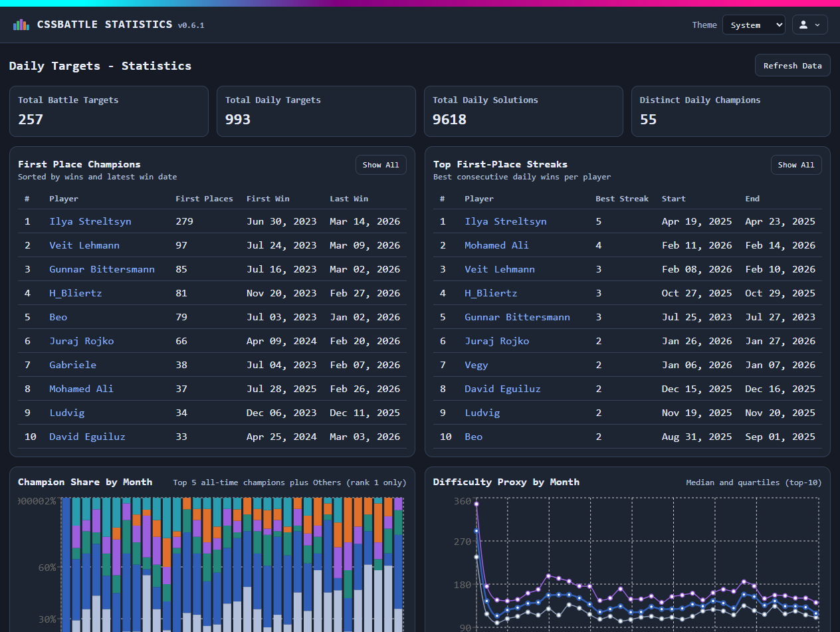
Task: Open Gabriele's profile link
Action: click(x=72, y=365)
